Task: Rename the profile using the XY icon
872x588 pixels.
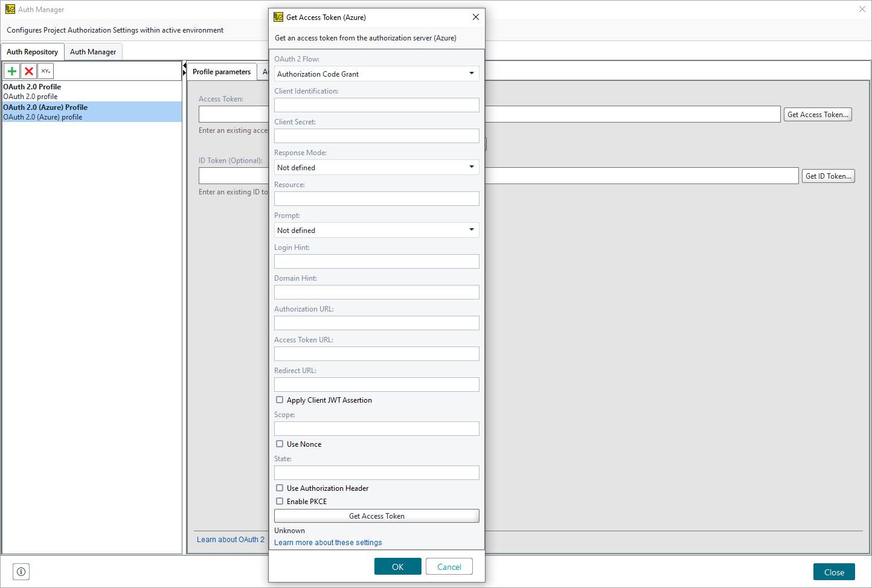Action: (x=45, y=71)
